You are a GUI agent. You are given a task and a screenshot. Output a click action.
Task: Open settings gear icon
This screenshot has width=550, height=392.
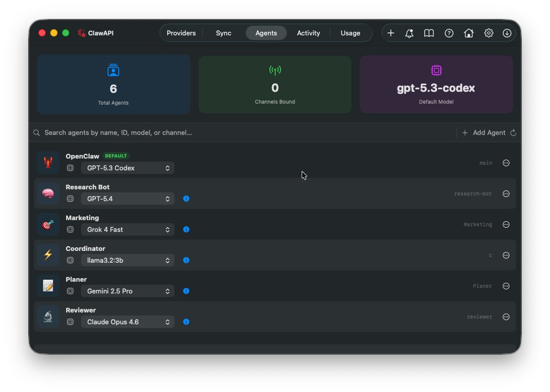click(488, 33)
